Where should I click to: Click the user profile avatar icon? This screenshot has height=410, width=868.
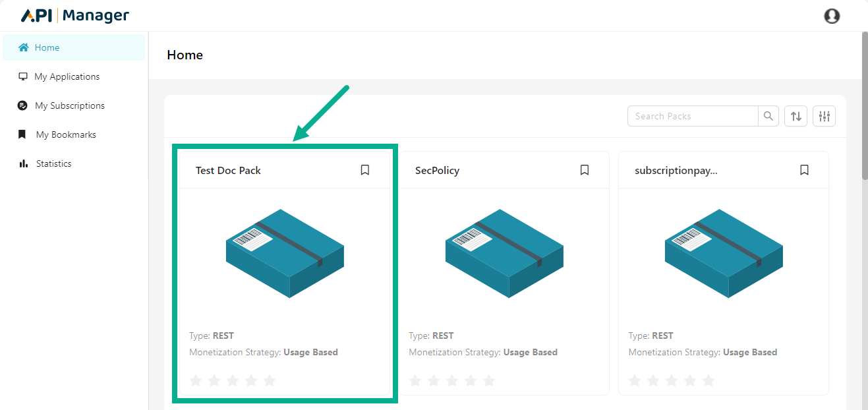[x=832, y=16]
